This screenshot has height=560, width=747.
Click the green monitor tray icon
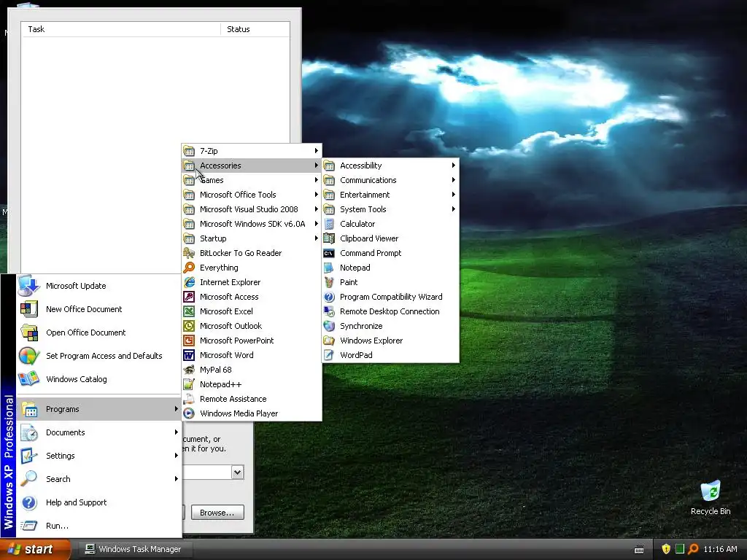coord(680,549)
